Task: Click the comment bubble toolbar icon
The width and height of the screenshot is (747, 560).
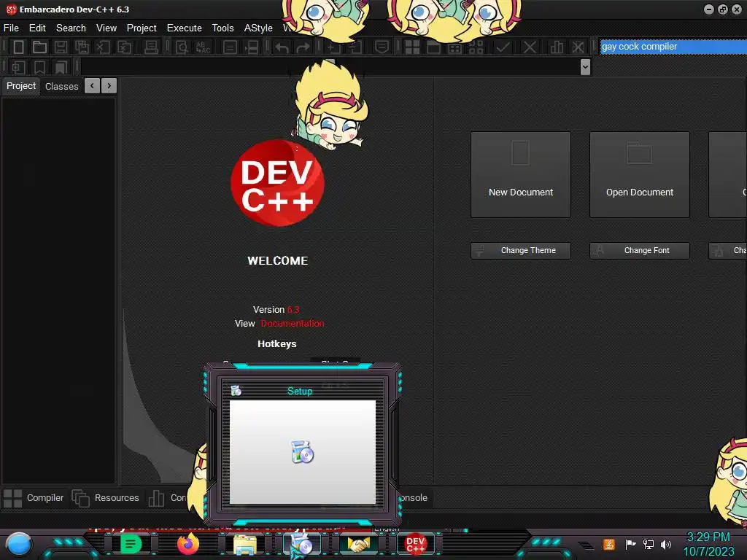Action: point(382,47)
